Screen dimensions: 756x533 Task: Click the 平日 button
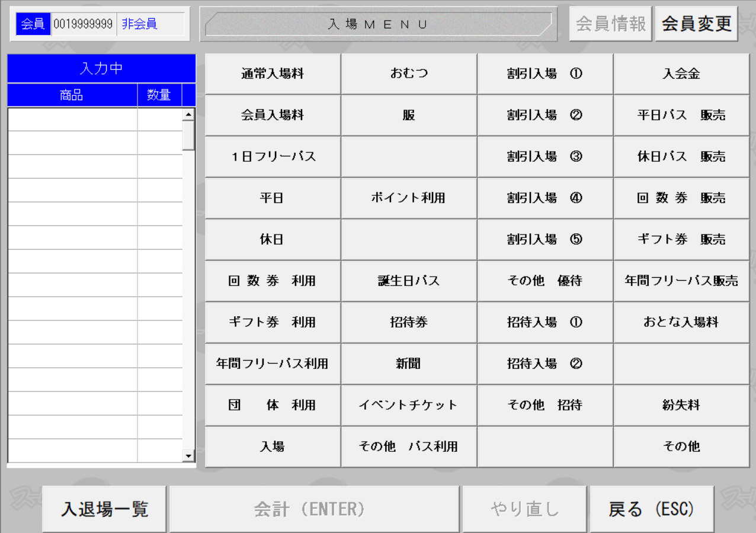[273, 198]
